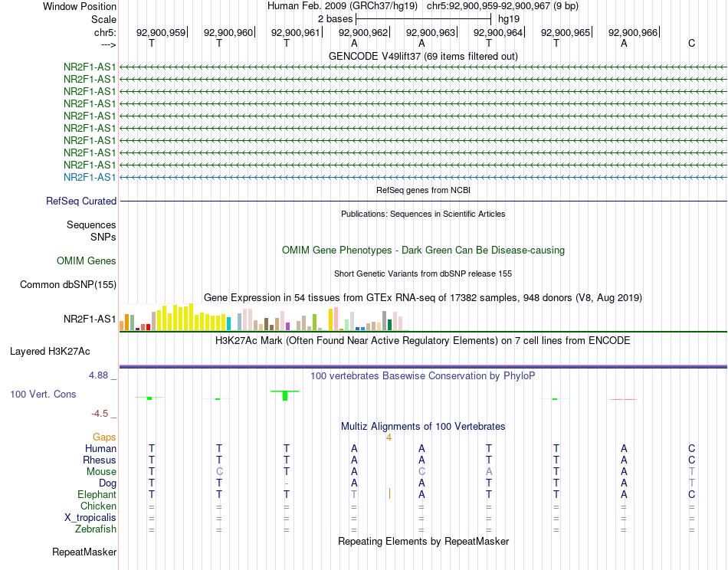Select the Rhesus species label
The image size is (728, 570).
click(x=100, y=460)
